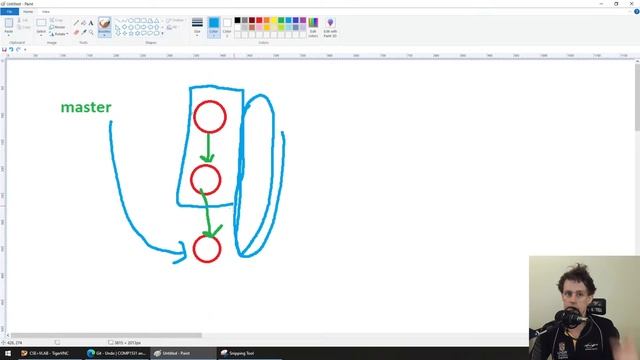Select the Eraser tool
The height and width of the screenshot is (360, 640).
click(x=76, y=32)
